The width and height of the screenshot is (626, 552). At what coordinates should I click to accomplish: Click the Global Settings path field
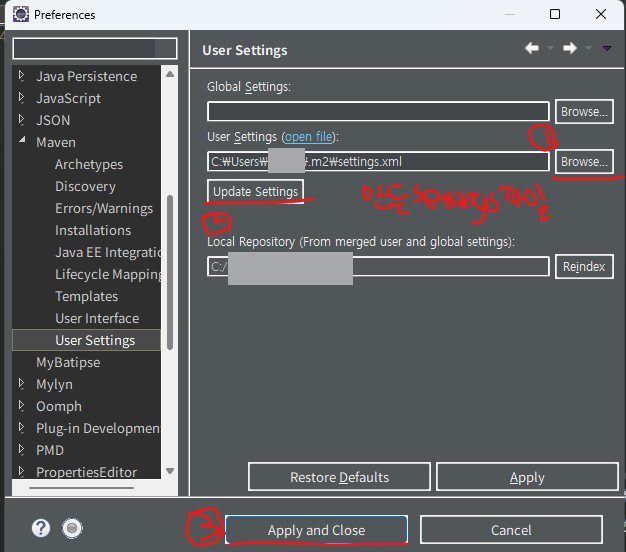click(378, 111)
